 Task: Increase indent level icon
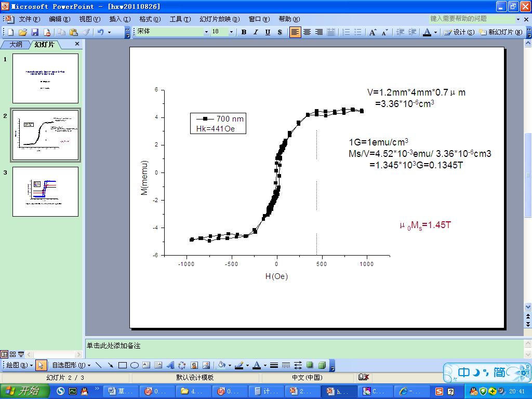pos(412,32)
